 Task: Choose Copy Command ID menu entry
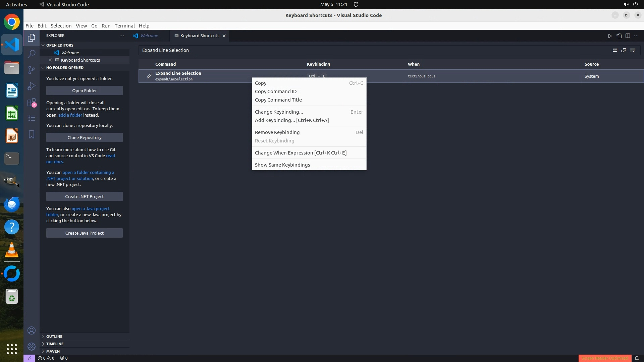(275, 92)
